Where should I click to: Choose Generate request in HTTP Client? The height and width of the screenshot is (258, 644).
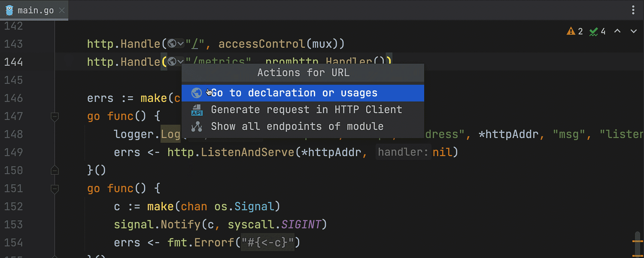click(x=306, y=110)
